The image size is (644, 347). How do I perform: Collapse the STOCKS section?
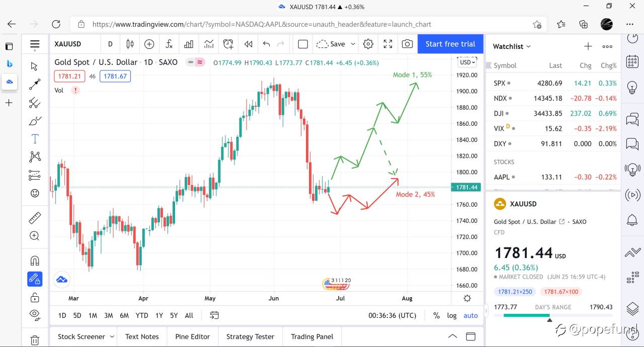504,162
